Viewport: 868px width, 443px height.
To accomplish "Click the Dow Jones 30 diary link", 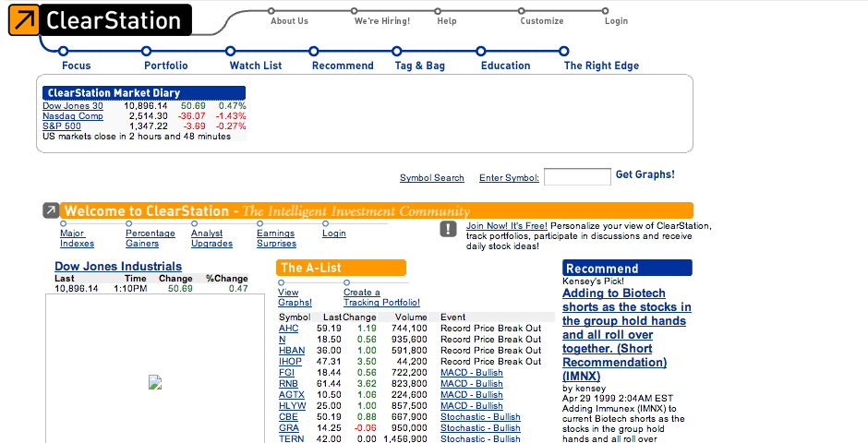I will pos(73,105).
